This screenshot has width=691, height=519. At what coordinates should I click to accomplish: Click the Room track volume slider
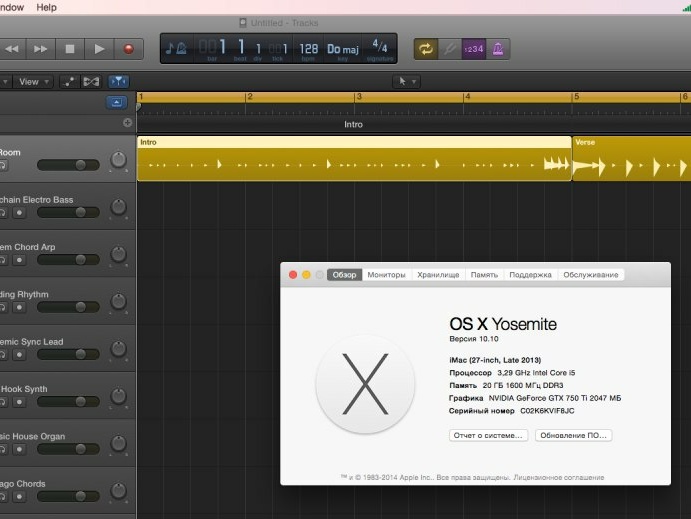(68, 165)
